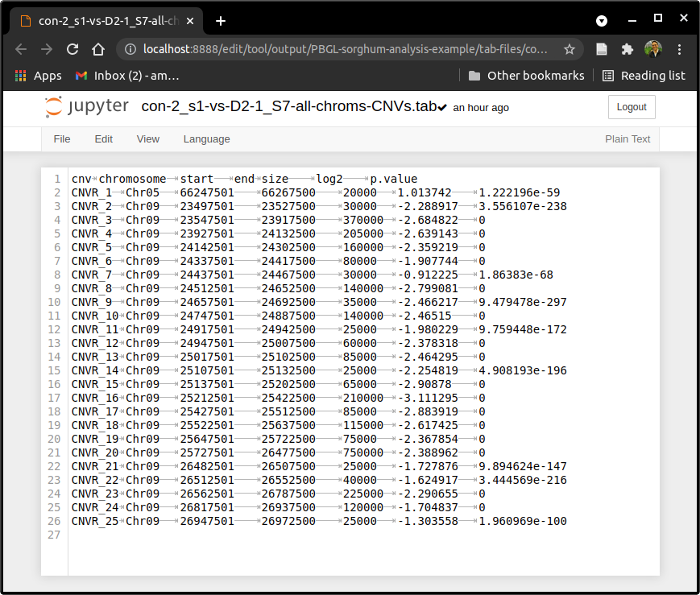Click the browser back arrow
The width and height of the screenshot is (700, 595).
(21, 49)
